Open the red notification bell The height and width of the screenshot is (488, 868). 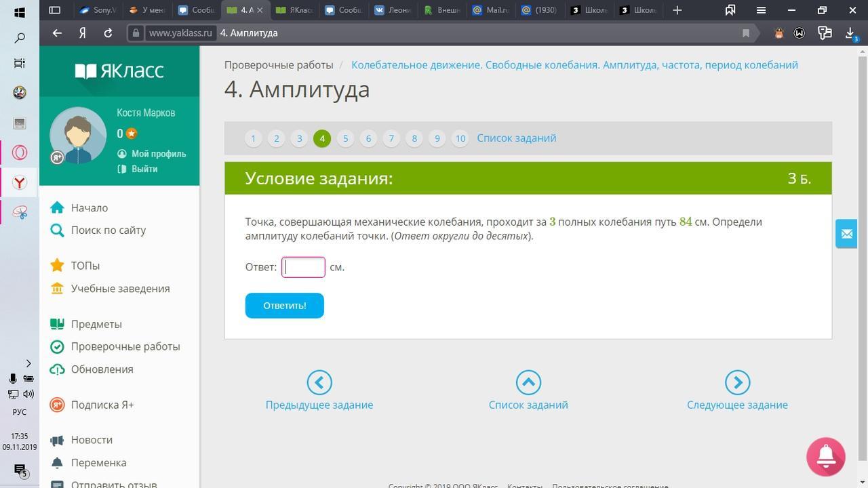826,457
